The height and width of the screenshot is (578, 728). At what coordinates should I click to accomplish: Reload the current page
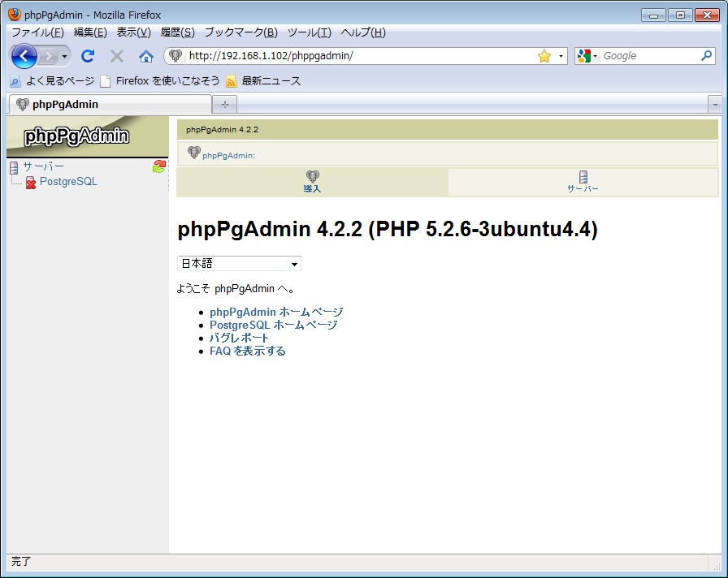click(88, 56)
